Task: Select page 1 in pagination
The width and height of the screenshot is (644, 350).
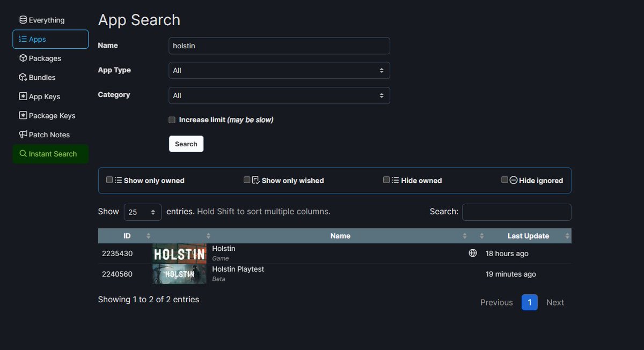Action: 530,302
